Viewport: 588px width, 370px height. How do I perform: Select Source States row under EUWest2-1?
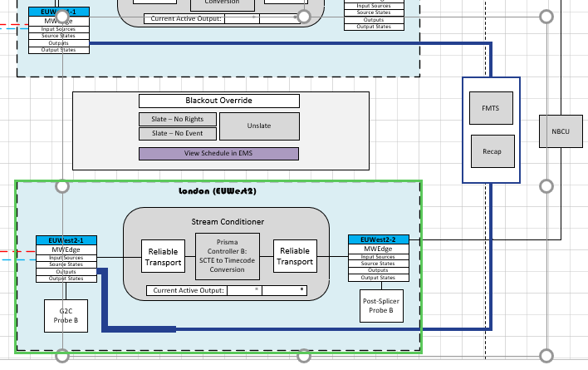click(66, 264)
